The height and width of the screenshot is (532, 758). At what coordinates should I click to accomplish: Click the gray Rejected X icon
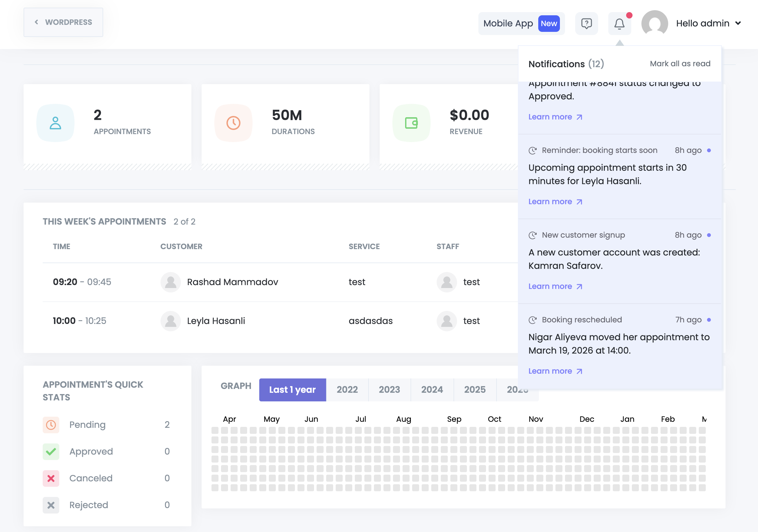pyautogui.click(x=51, y=505)
